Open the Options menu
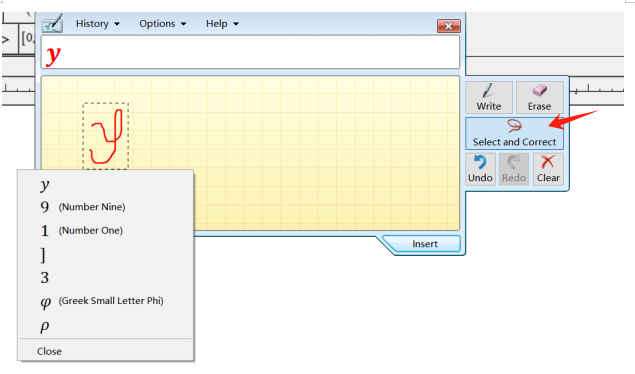 pyautogui.click(x=162, y=23)
